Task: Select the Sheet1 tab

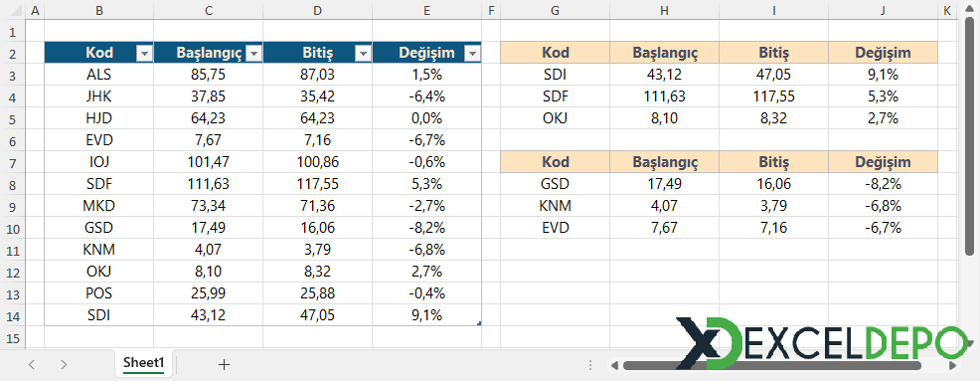Action: coord(143,363)
